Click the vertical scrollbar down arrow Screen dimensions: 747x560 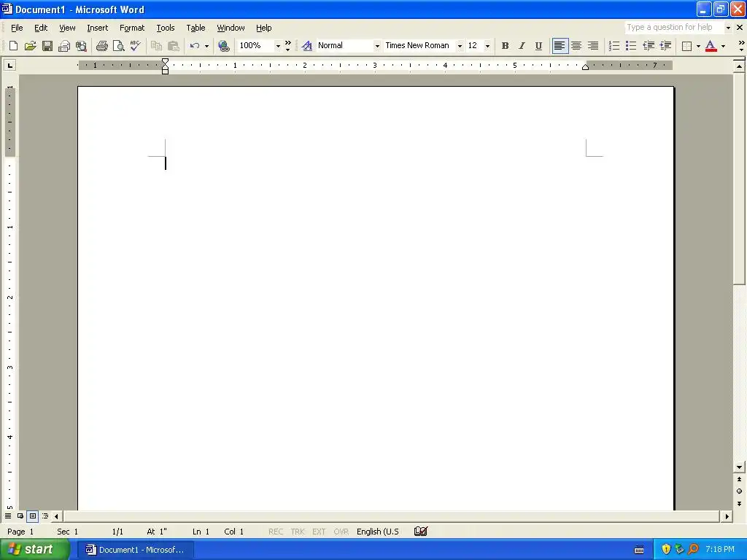pos(739,467)
